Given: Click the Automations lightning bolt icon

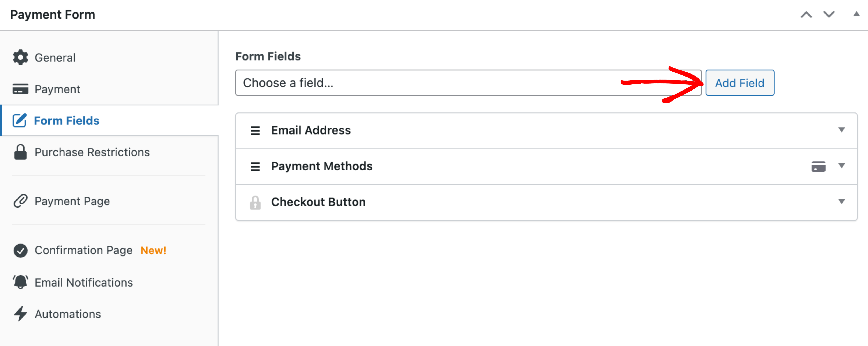Looking at the screenshot, I should point(21,314).
